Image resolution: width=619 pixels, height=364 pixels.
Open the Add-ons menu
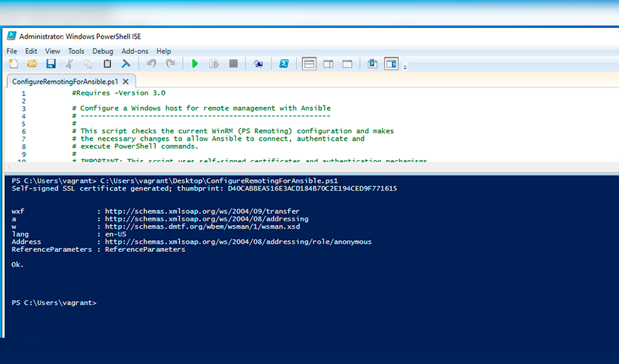click(135, 51)
